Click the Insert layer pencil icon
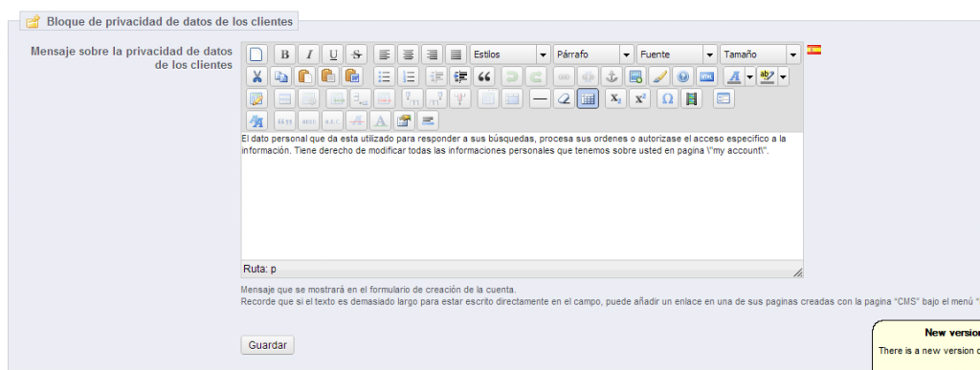 (256, 98)
